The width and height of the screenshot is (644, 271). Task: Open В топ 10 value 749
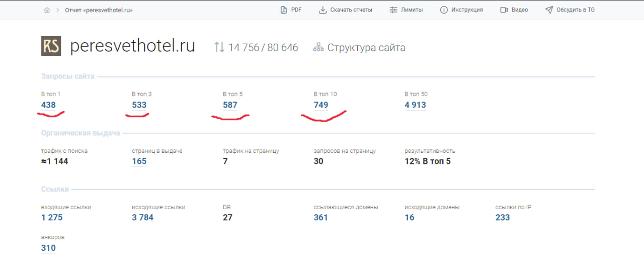[321, 105]
